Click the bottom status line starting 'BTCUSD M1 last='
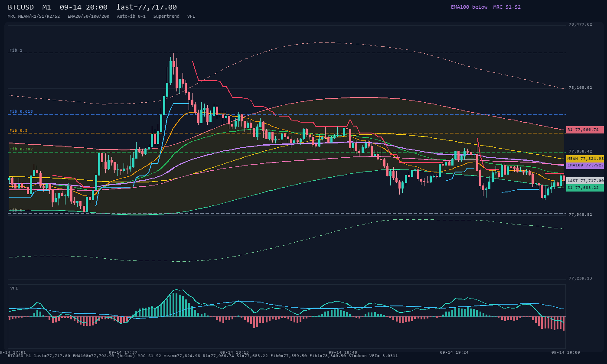This screenshot has width=607, height=364. 202,356
